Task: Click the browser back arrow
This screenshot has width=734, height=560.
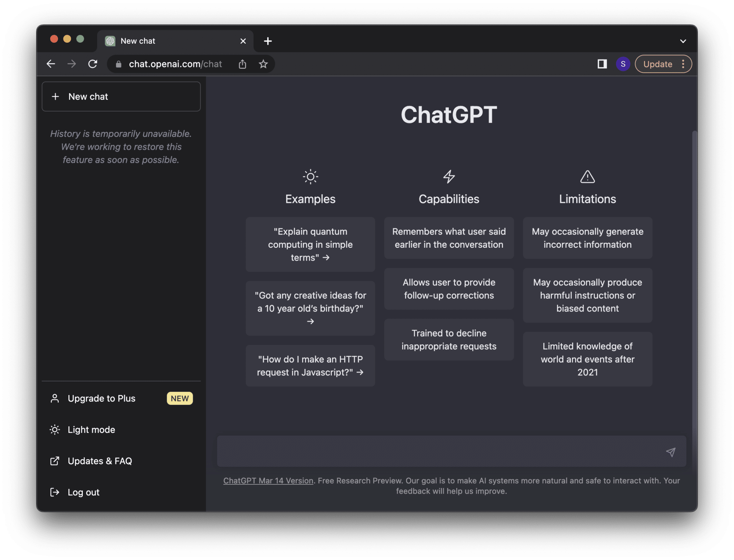Action: [x=51, y=64]
